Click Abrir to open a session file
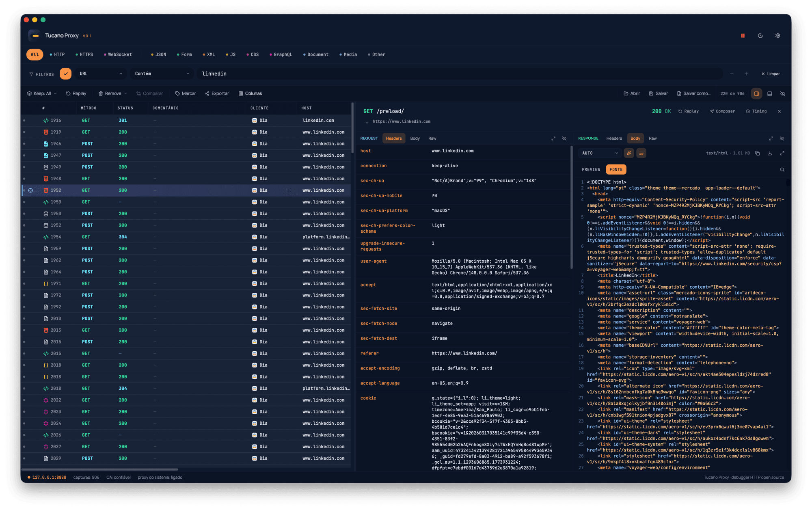Viewport: 812px width, 510px height. [632, 93]
